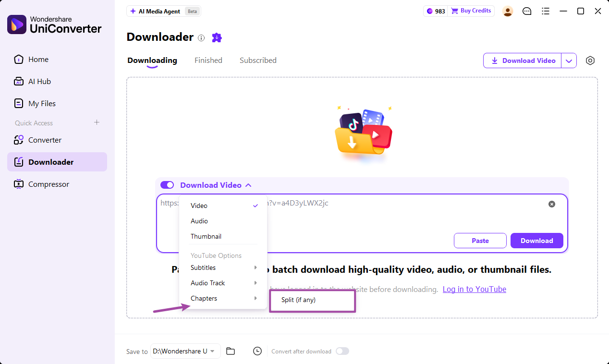Screen dimensions: 609x364
Task: Expand the Subtitles submenu
Action: coord(223,267)
